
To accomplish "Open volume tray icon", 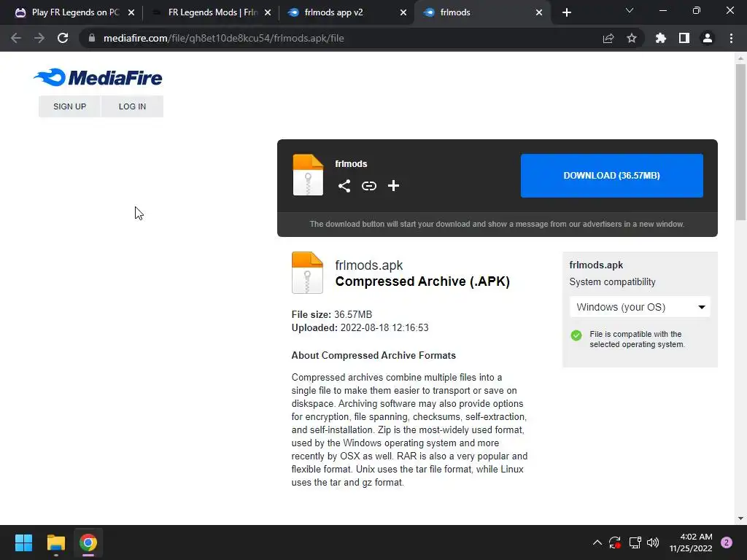I will [x=653, y=542].
